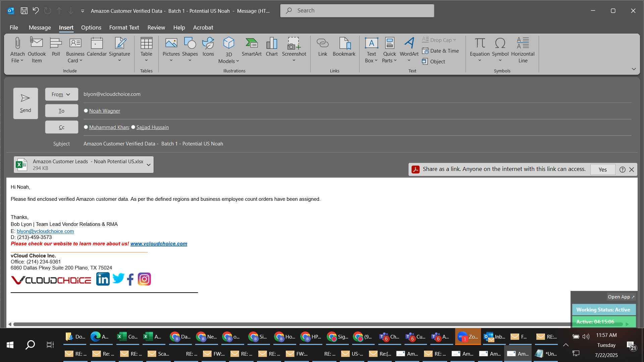The height and width of the screenshot is (362, 644).
Task: Add a Bookmark
Action: pyautogui.click(x=344, y=47)
